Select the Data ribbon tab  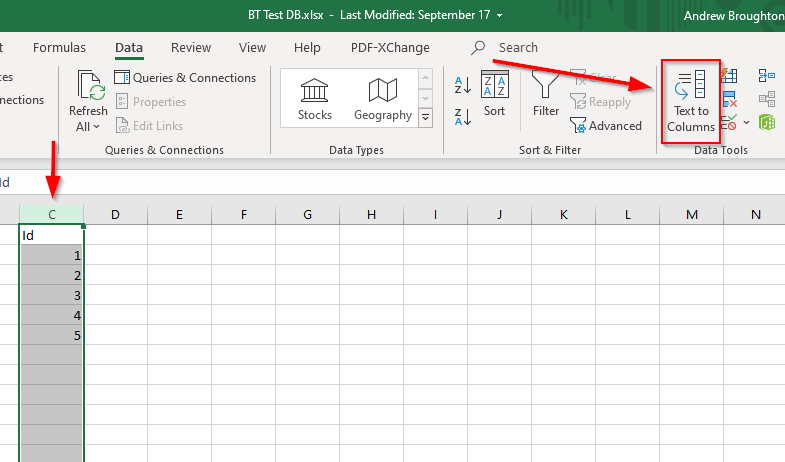[x=129, y=48]
